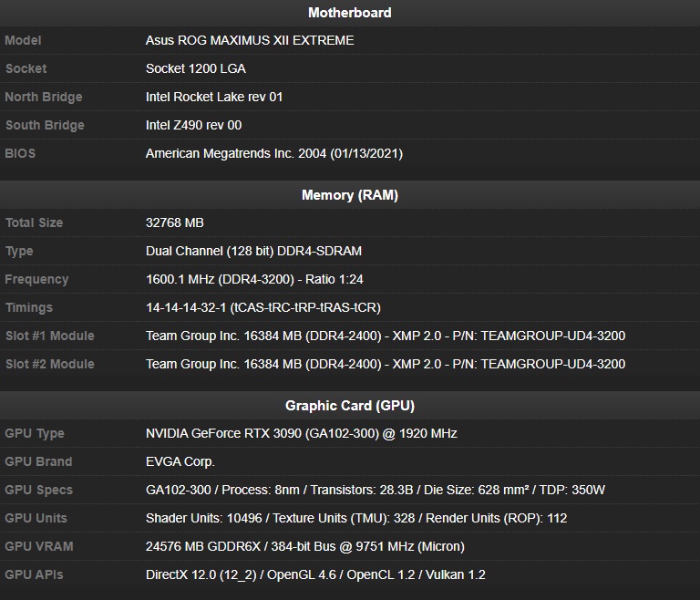Click the Socket label

26,68
